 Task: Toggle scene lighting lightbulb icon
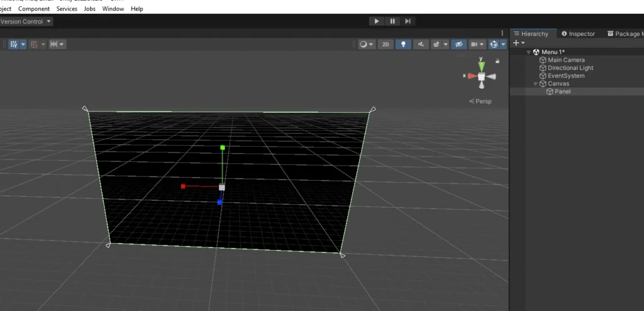403,44
